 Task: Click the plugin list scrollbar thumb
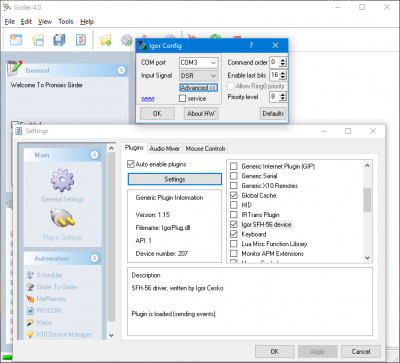(367, 200)
